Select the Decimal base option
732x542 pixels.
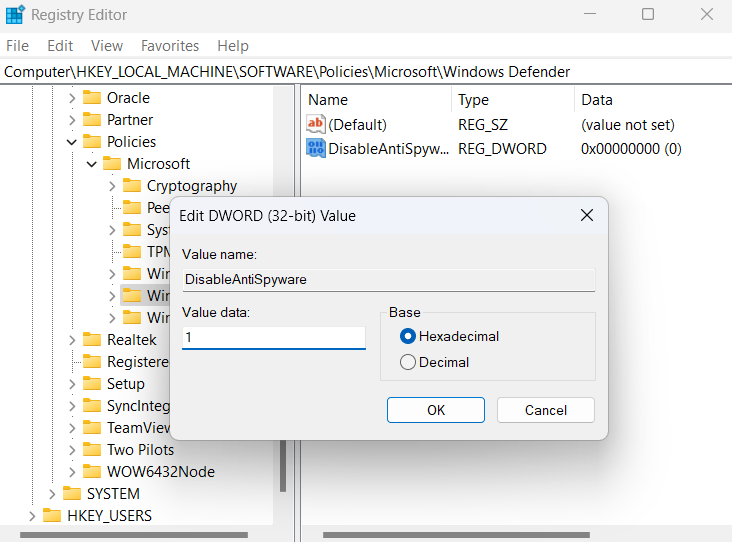tap(408, 362)
